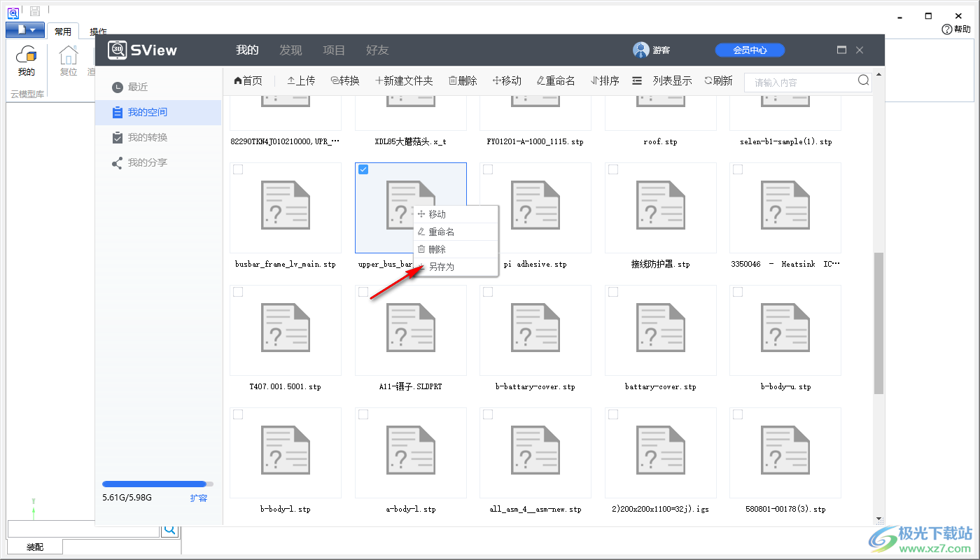
Task: Go to 首页 in the toolbar
Action: [248, 81]
